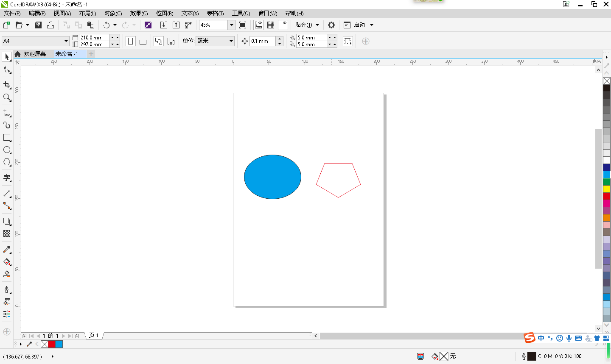Click the Import icon
Viewport: 611px width, 364px height.
164,25
